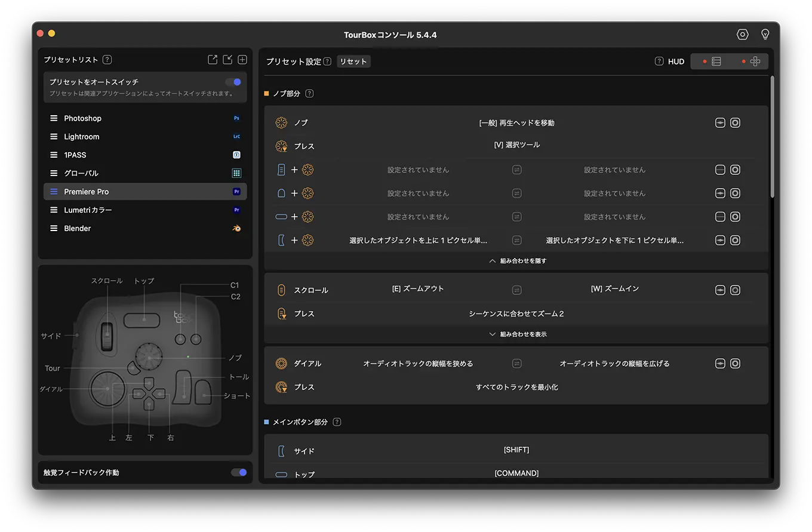Open help beside プリセット設定 title

(327, 61)
